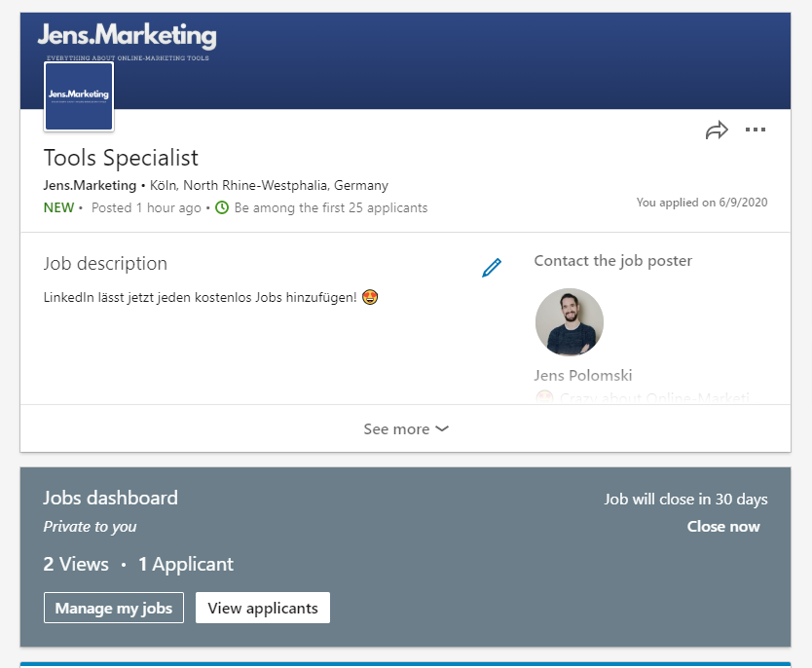
Task: Click the Tools Specialist job title
Action: (121, 158)
